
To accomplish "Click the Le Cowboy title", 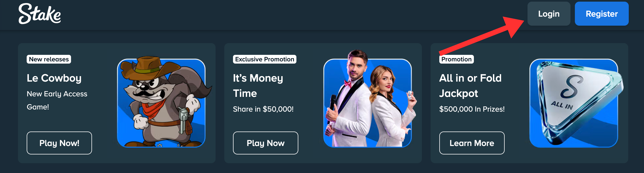I will [x=54, y=78].
